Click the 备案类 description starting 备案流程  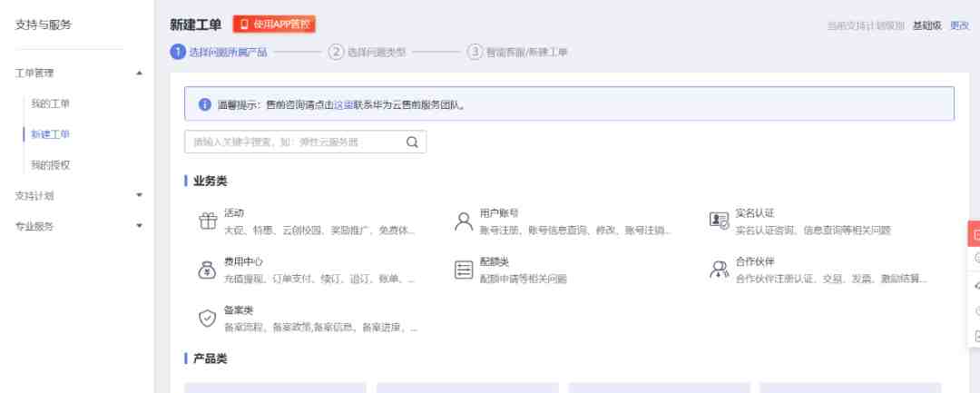pos(320,327)
